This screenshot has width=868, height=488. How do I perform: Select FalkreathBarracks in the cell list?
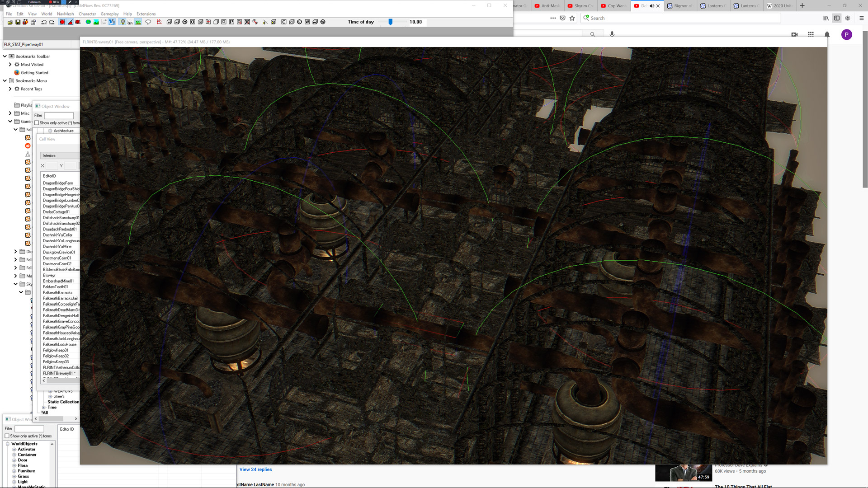click(x=57, y=293)
